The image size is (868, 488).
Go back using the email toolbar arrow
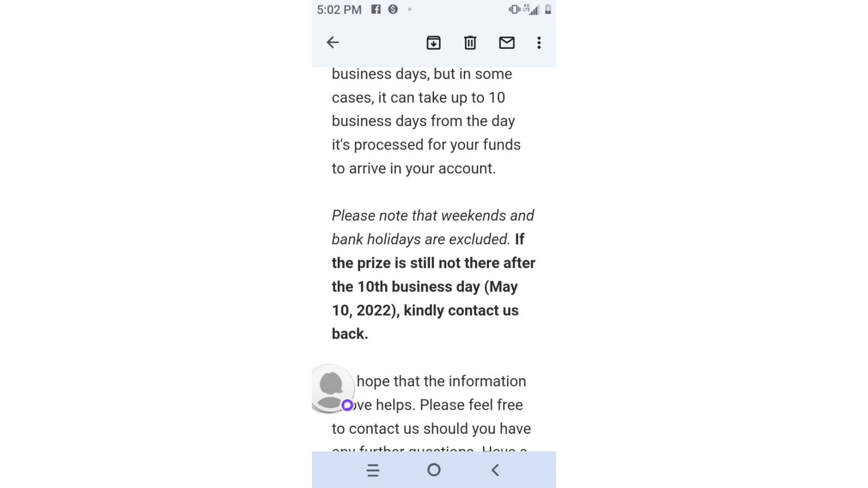pyautogui.click(x=332, y=42)
